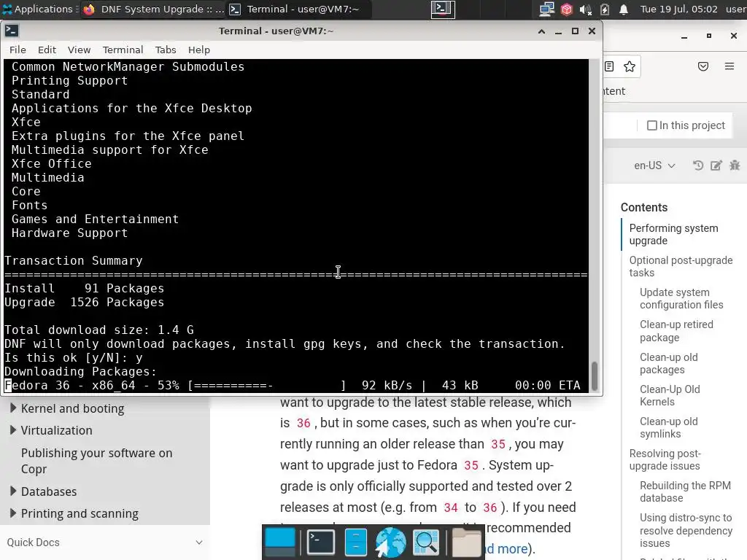Viewport: 747px width, 560px height.
Task: Click the muted volume tray icon
Action: (x=586, y=9)
